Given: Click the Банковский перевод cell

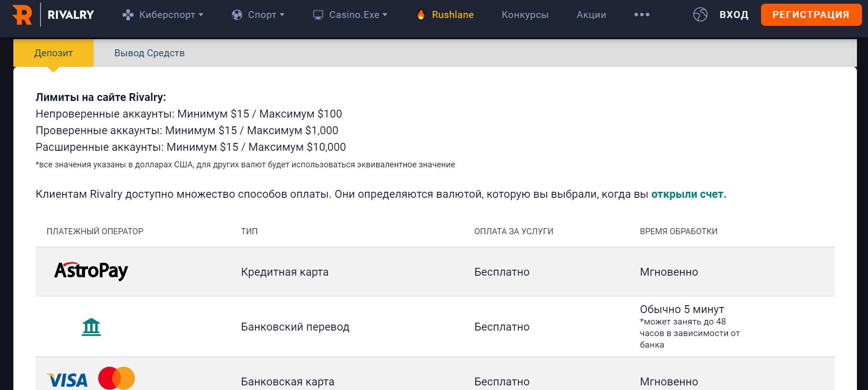Looking at the screenshot, I should [x=295, y=327].
